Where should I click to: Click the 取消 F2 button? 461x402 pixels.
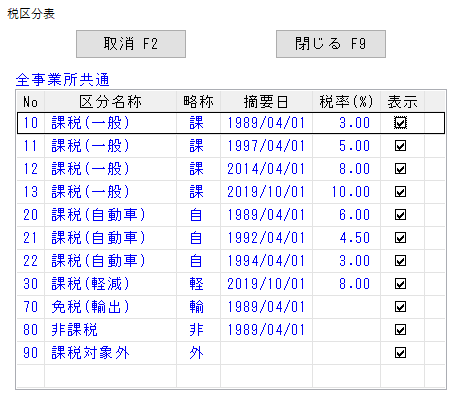click(131, 44)
